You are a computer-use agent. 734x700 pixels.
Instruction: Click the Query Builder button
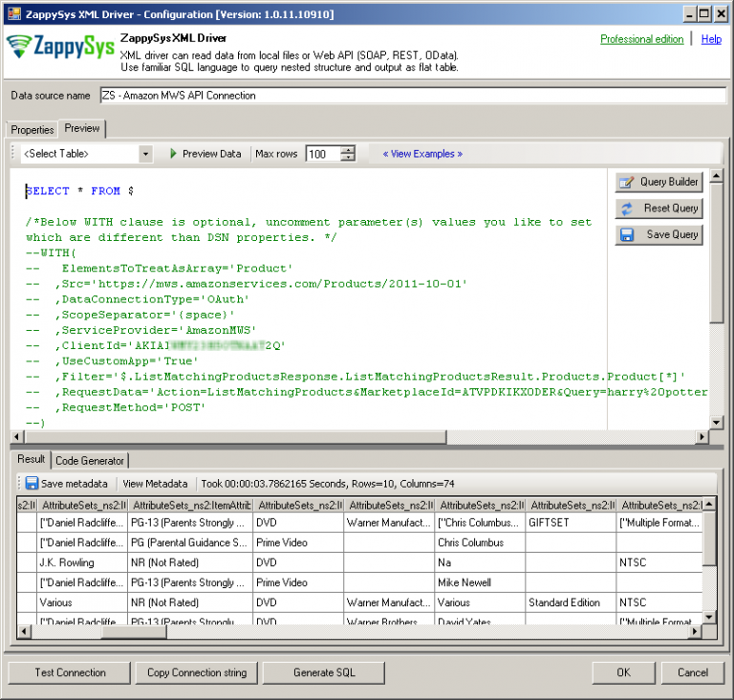coord(658,182)
